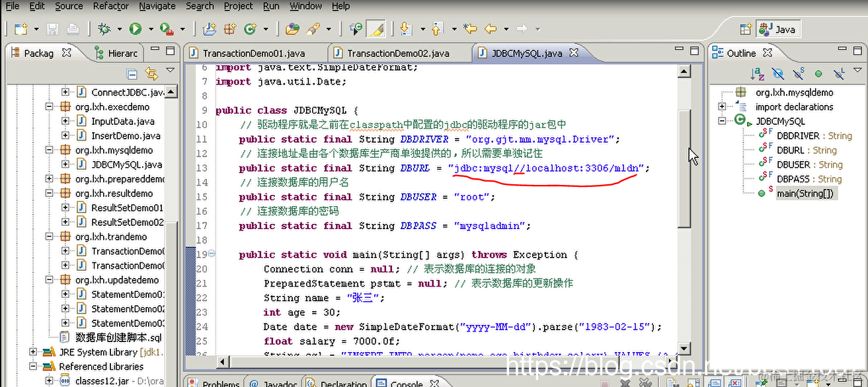Open the Refactor menu
This screenshot has height=387, width=868.
pyautogui.click(x=111, y=6)
